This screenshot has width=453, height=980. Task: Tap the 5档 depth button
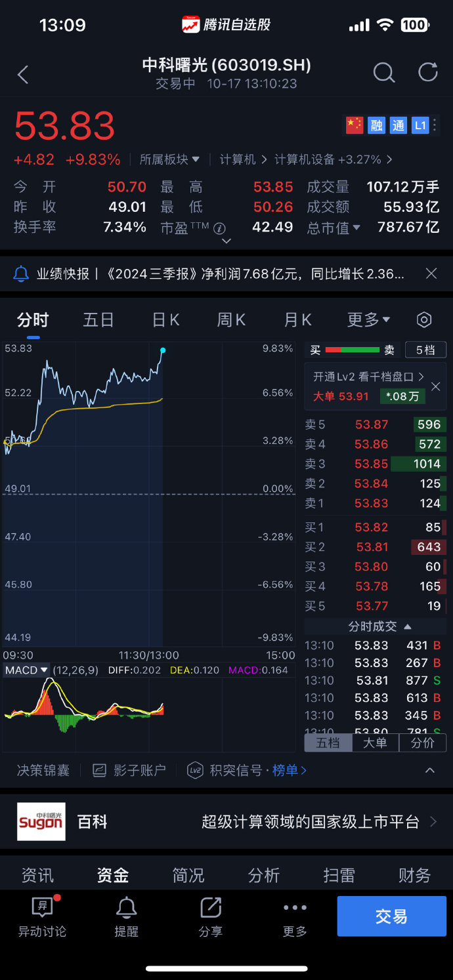(x=425, y=350)
